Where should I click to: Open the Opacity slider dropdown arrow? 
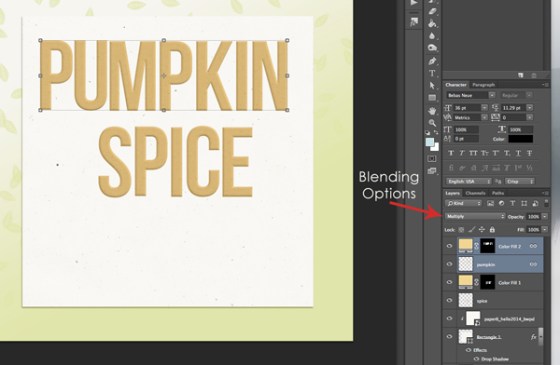pos(545,216)
